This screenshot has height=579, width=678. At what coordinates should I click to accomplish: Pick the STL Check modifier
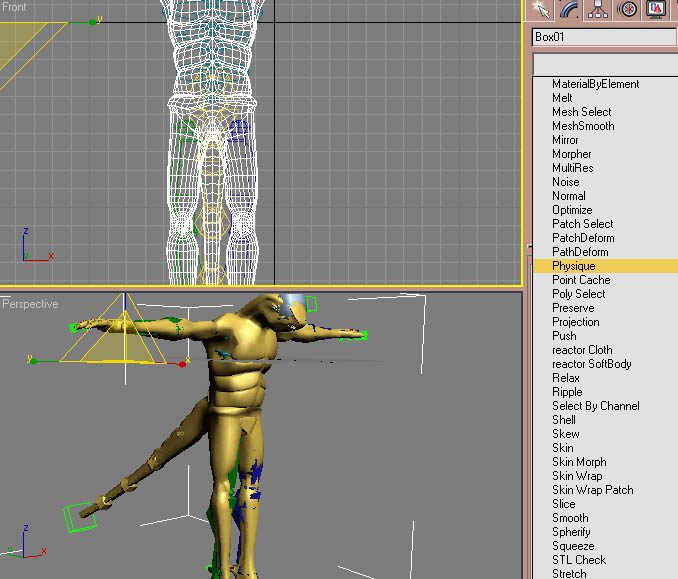(579, 560)
